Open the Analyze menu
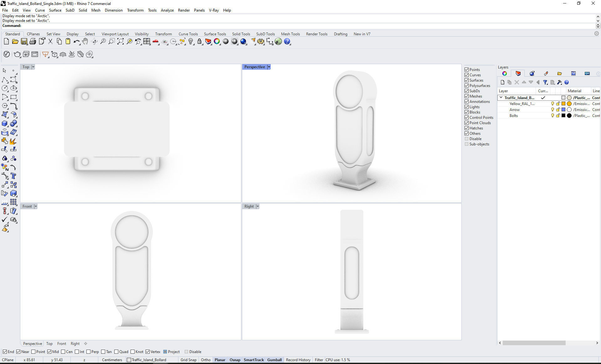Viewport: 601px width, 364px height. click(167, 10)
